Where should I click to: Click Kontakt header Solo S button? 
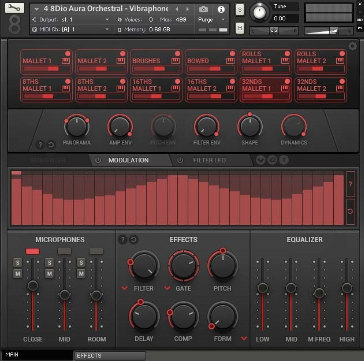[x=240, y=10]
